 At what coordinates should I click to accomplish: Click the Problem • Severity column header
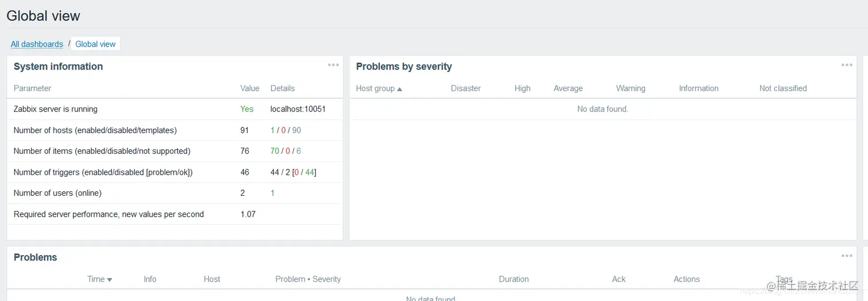click(x=308, y=279)
